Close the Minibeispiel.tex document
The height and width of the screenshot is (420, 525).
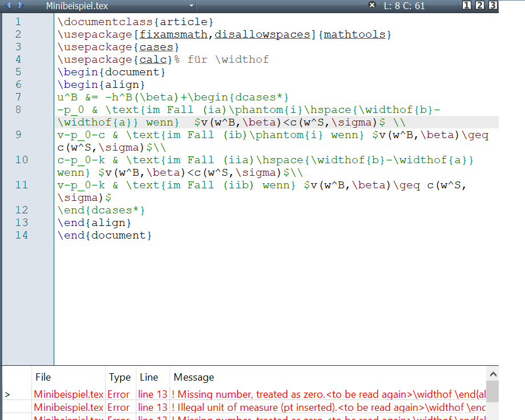click(x=372, y=5)
